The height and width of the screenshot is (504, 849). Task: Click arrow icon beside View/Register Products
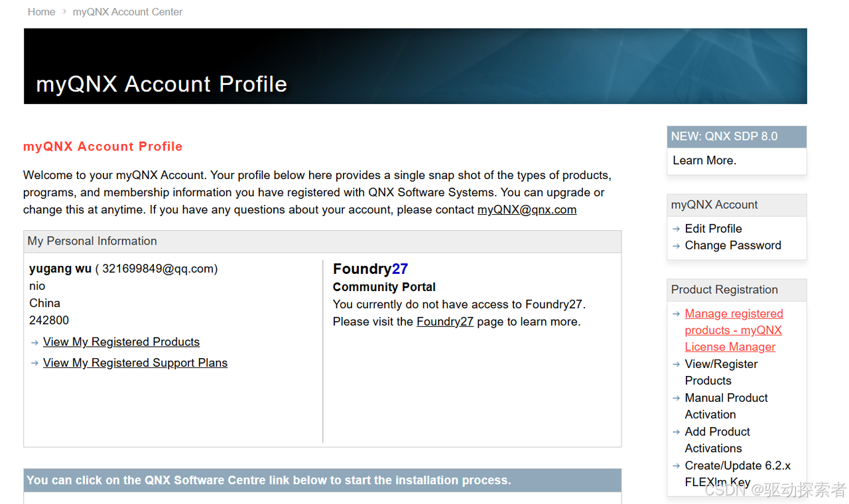(676, 364)
